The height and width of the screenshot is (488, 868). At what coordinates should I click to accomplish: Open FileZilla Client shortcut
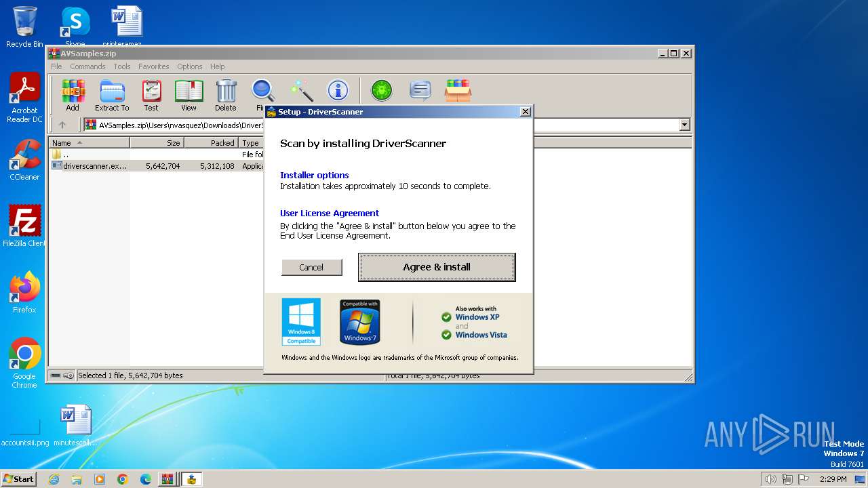click(24, 226)
